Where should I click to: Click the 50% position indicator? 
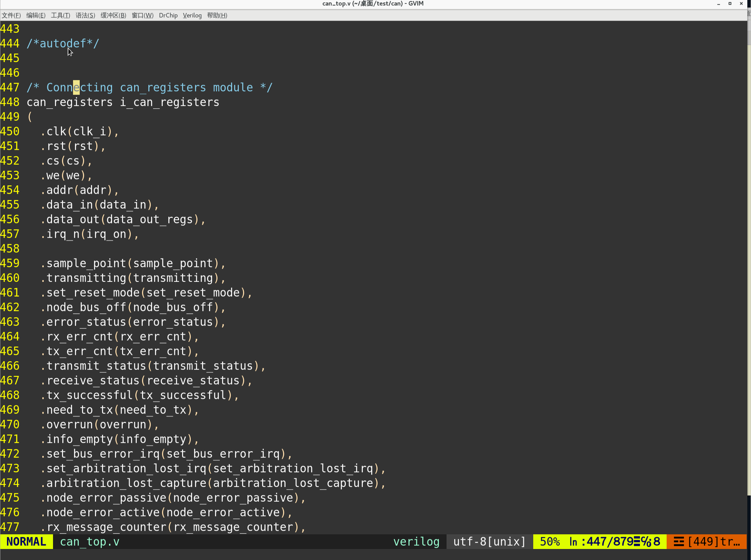click(x=550, y=542)
